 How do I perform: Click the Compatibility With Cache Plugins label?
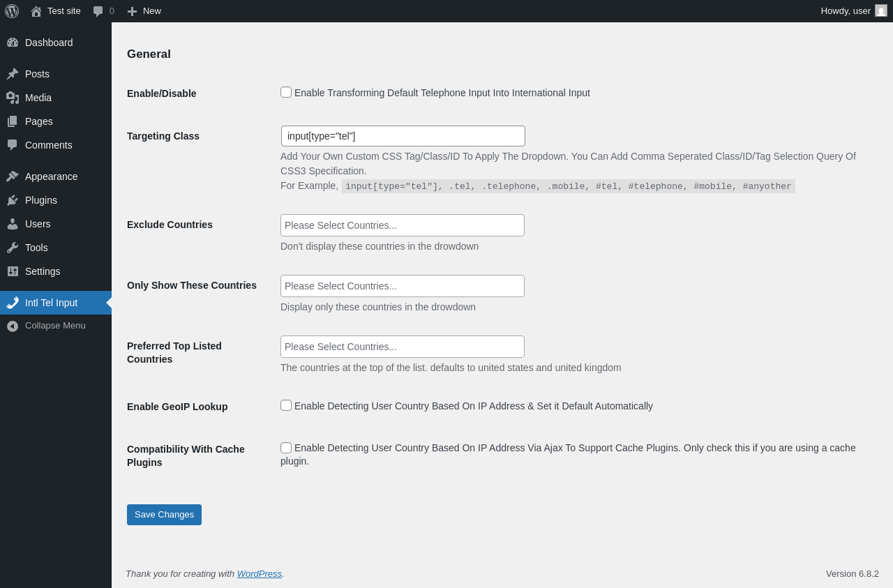[x=186, y=455]
